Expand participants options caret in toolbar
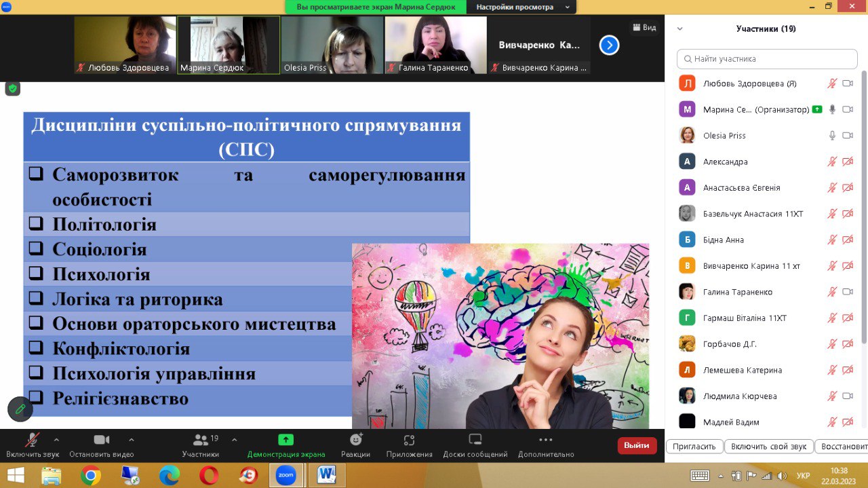This screenshot has width=868, height=488. click(235, 440)
